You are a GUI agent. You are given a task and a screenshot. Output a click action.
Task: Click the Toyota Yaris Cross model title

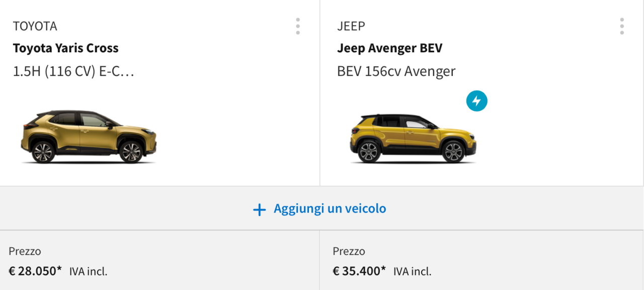(66, 48)
